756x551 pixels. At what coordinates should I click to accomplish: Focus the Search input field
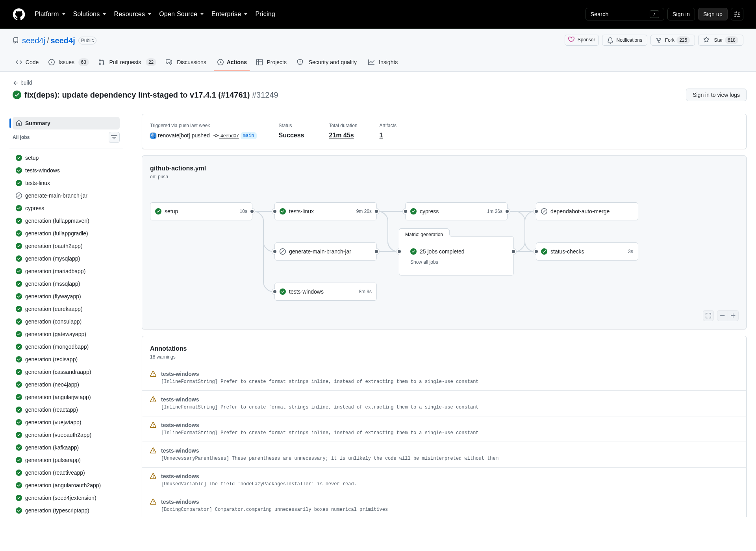(624, 14)
